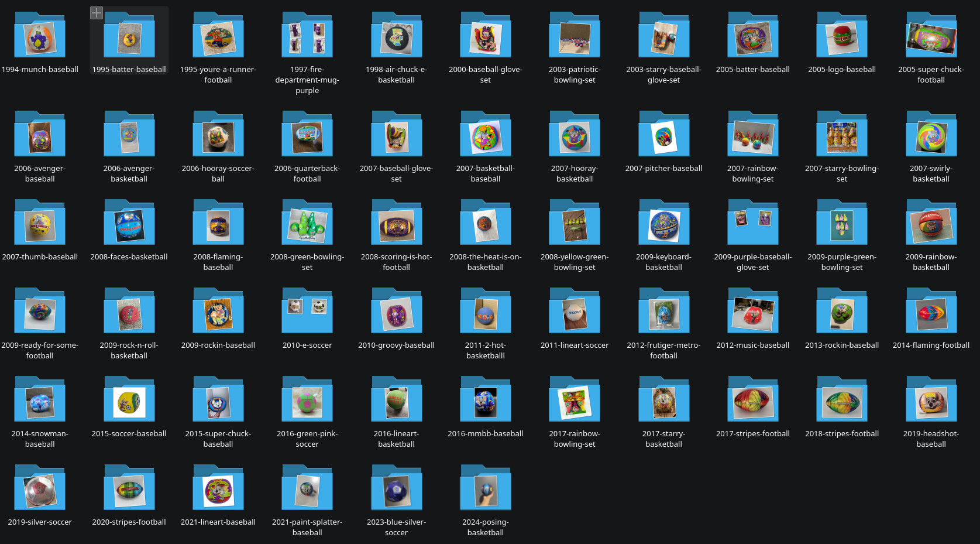Click the 2021-paint-splatter-baseball folder thumbnail

[x=307, y=490]
